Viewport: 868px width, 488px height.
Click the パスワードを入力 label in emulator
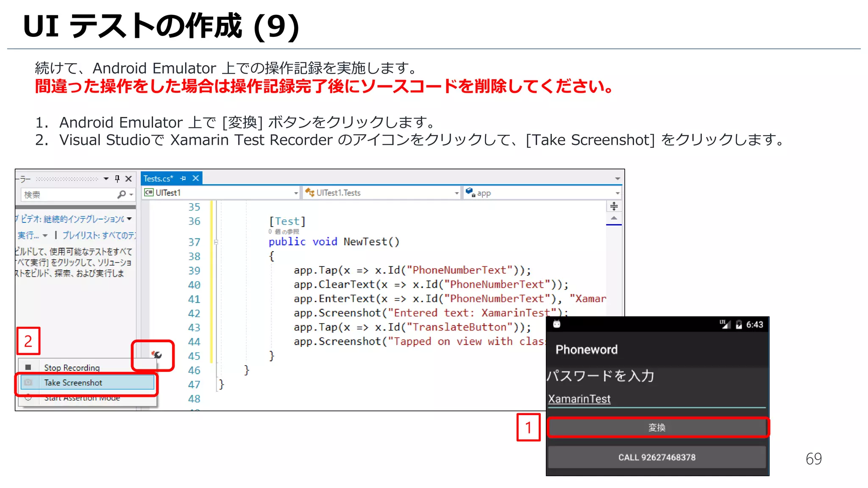click(x=601, y=376)
